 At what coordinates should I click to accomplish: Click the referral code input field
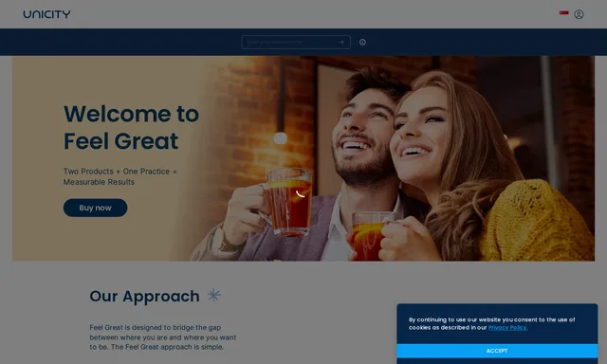(x=296, y=42)
